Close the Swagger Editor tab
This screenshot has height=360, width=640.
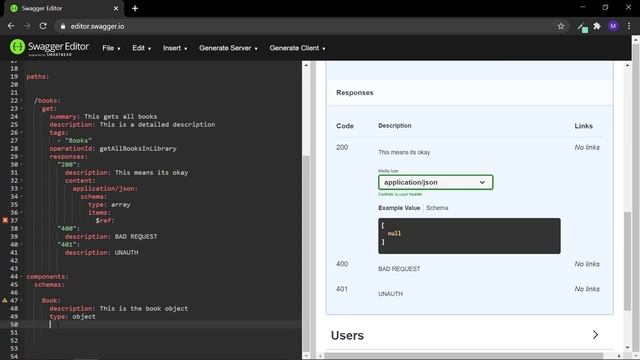(x=116, y=8)
